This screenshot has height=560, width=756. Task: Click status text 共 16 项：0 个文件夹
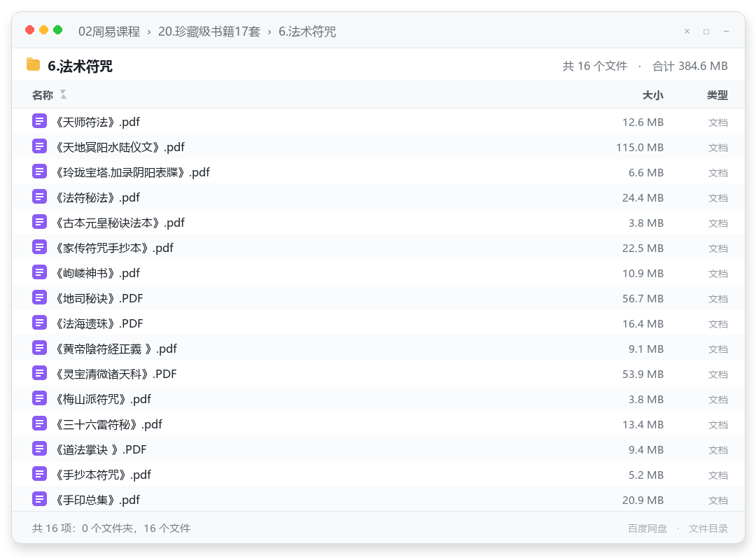[82, 528]
